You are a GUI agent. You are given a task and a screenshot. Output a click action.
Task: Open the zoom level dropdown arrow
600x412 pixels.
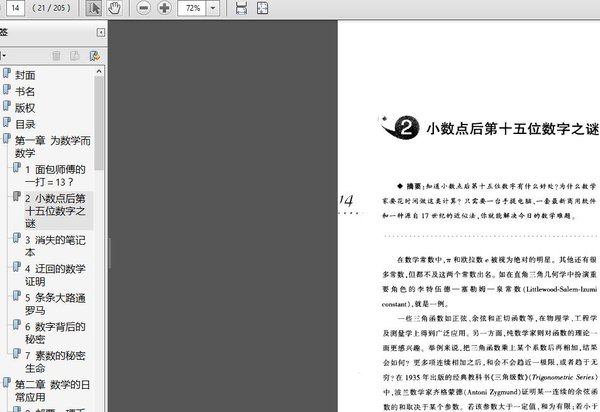[213, 8]
